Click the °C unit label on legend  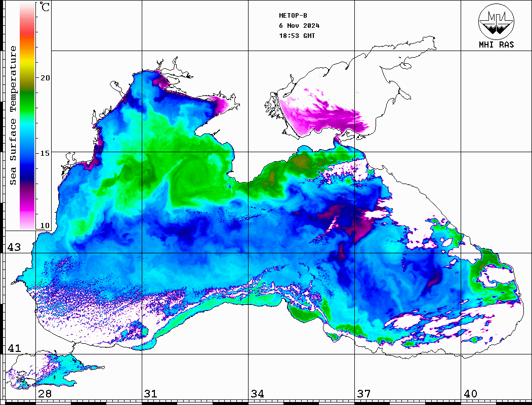pyautogui.click(x=45, y=7)
